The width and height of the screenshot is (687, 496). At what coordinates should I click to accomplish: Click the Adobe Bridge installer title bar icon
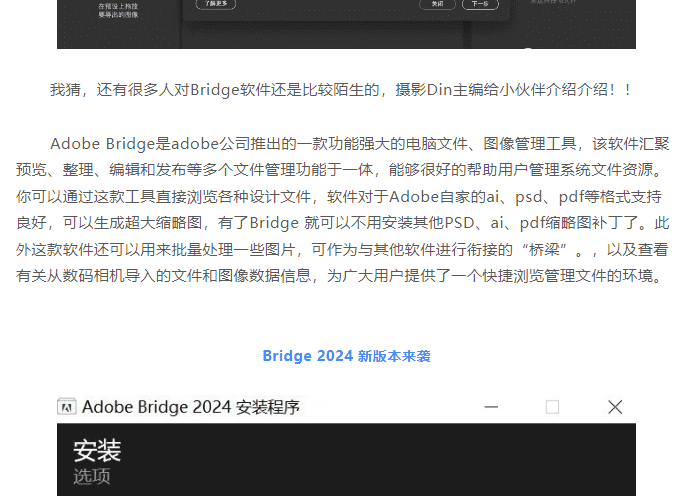pos(67,407)
